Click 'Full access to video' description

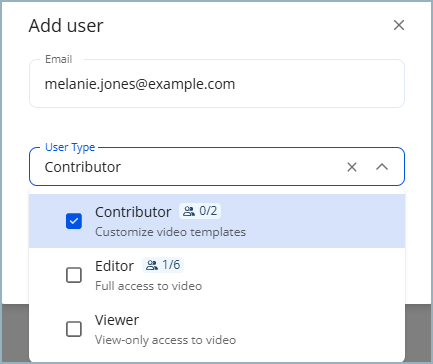(x=148, y=286)
